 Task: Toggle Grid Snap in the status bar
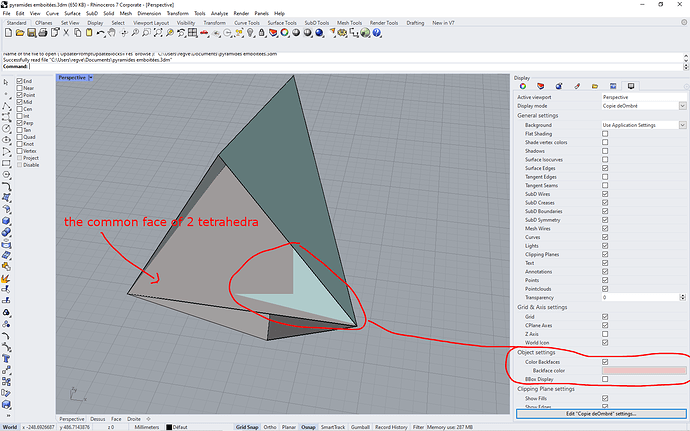point(245,427)
